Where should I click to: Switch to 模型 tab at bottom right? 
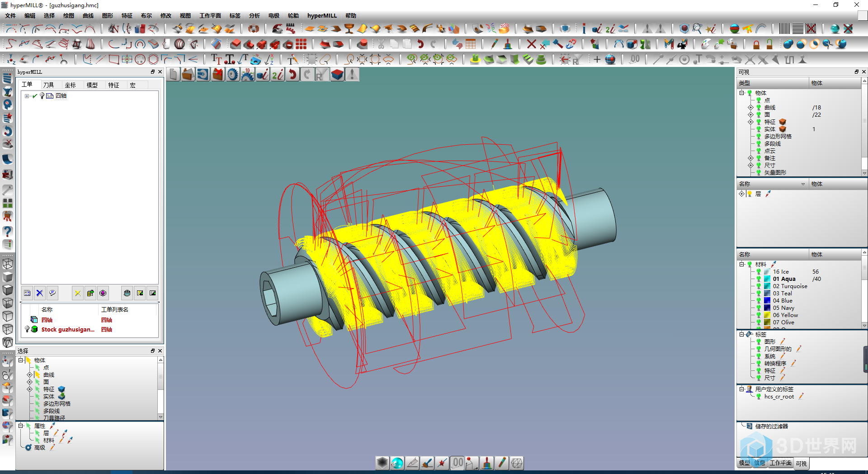(x=744, y=463)
